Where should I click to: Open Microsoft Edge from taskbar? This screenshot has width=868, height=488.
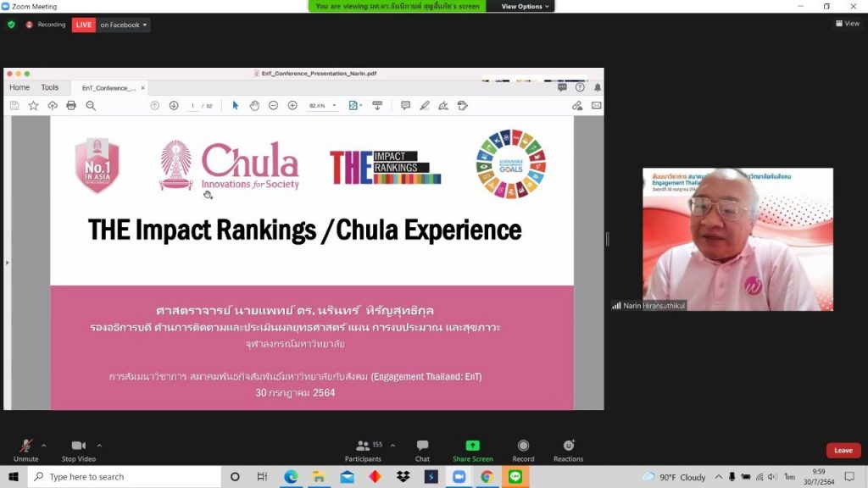pyautogui.click(x=291, y=476)
